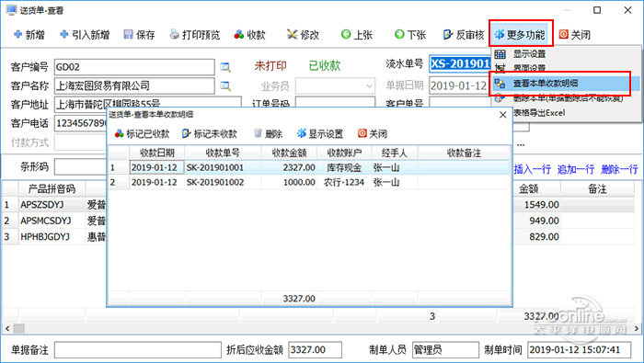Click the 单据备注 input field
The image size is (644, 363).
pyautogui.click(x=138, y=350)
